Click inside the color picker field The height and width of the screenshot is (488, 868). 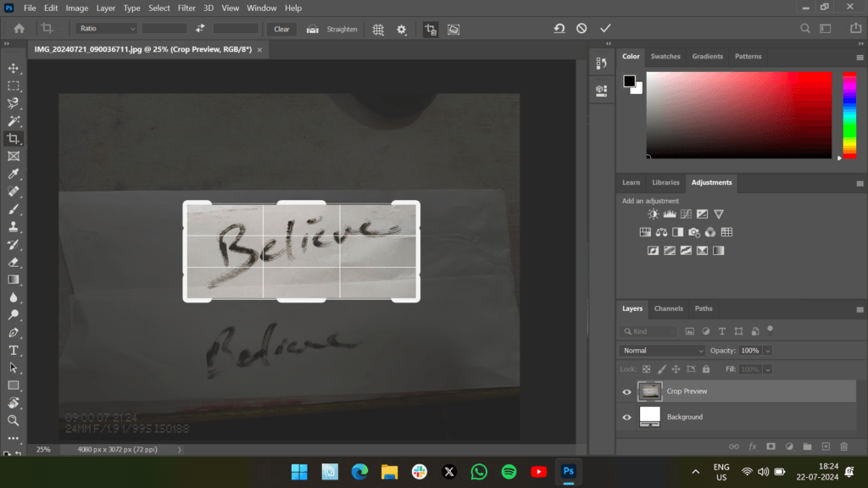point(739,115)
